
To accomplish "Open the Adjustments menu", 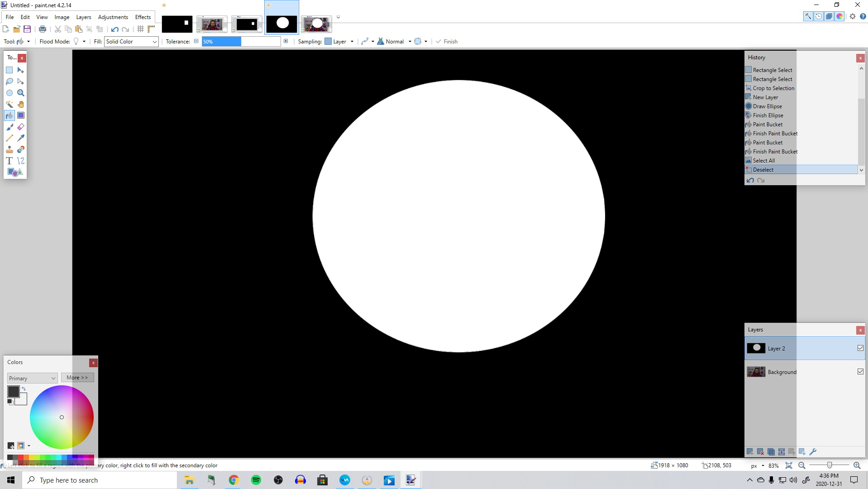I will coord(113,17).
